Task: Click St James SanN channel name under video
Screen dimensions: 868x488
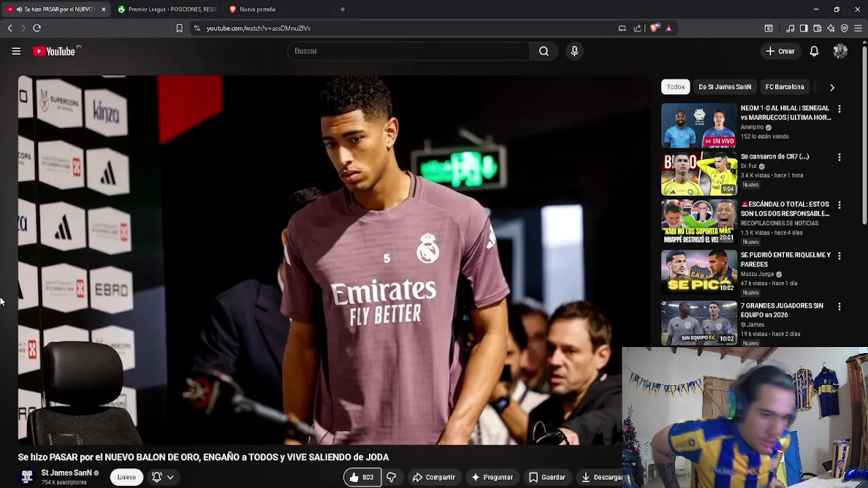Action: pos(66,473)
